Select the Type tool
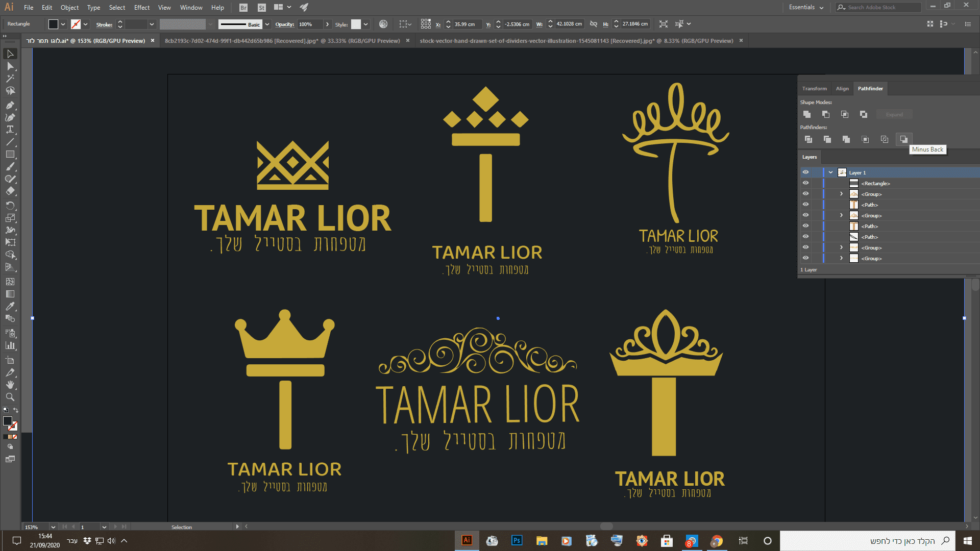This screenshot has height=551, width=980. tap(10, 130)
